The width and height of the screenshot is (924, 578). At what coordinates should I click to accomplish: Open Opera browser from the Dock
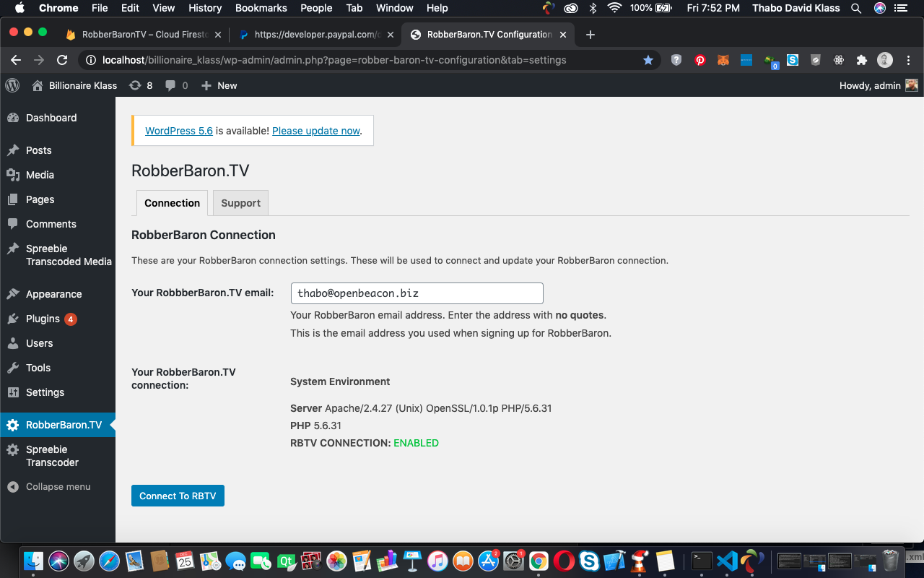[x=565, y=561]
